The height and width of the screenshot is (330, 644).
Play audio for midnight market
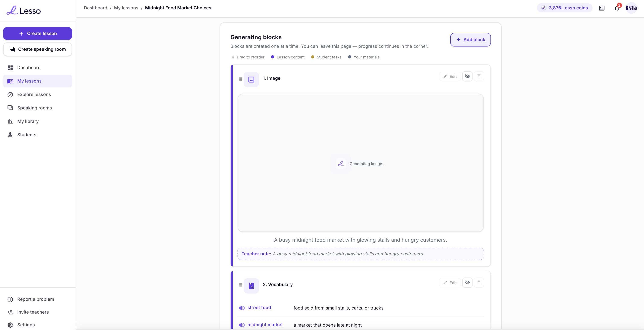coord(241,325)
